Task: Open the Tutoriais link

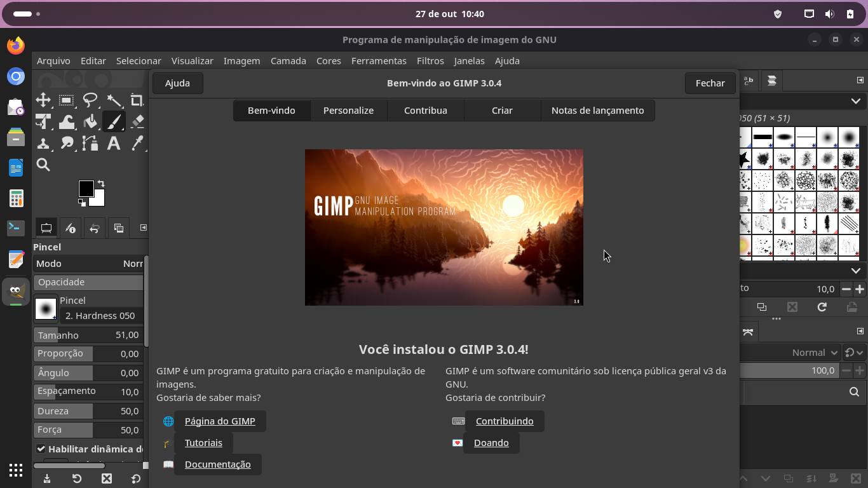Action: pos(203,443)
